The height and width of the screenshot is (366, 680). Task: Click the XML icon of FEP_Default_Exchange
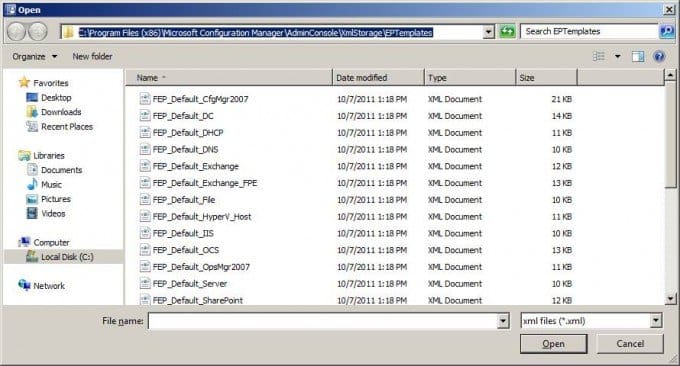coord(145,166)
